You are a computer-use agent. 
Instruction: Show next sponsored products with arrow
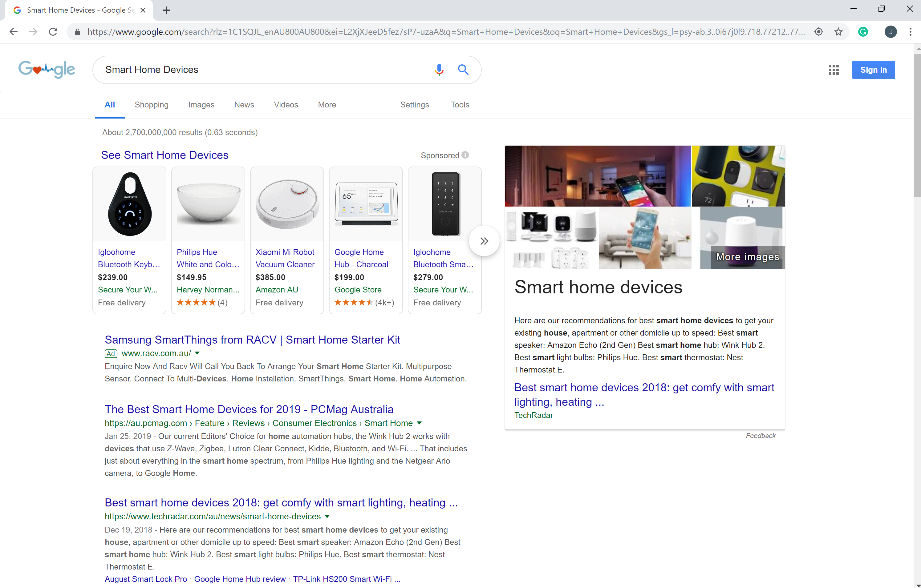[x=484, y=241]
